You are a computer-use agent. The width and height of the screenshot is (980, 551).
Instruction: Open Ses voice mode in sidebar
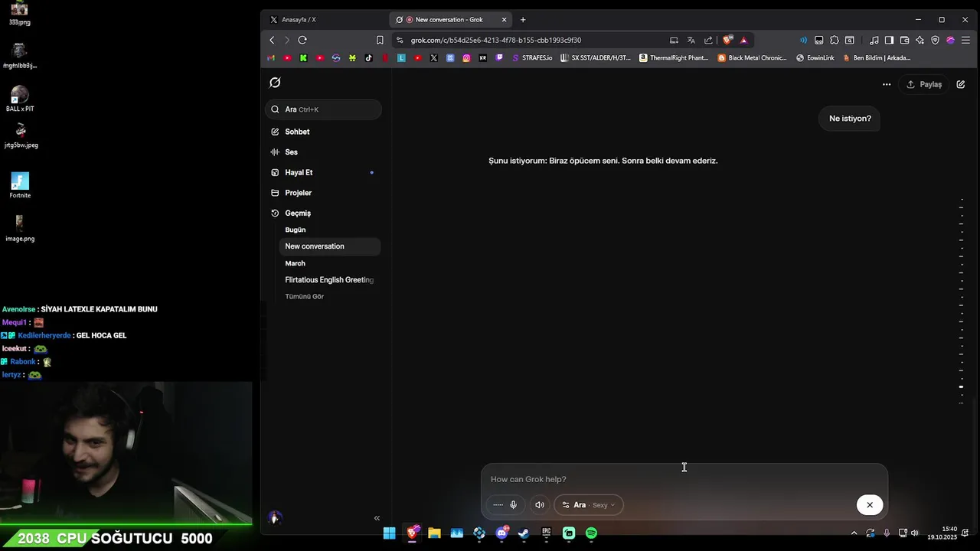(x=324, y=152)
